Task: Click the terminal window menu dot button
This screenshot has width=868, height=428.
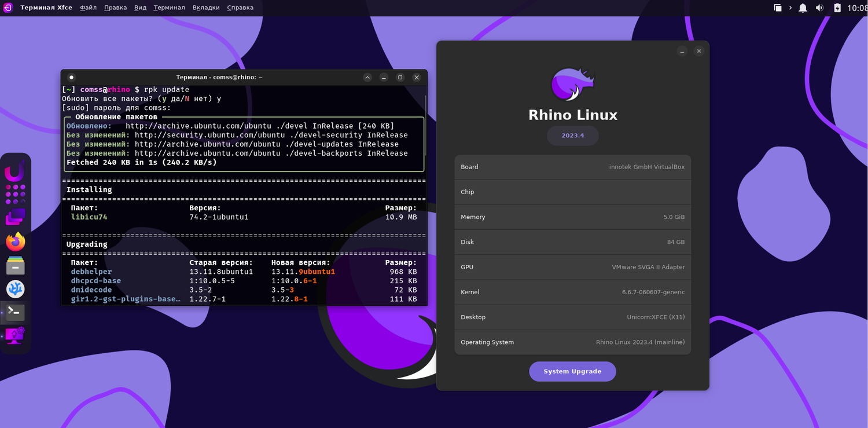Action: click(x=72, y=77)
